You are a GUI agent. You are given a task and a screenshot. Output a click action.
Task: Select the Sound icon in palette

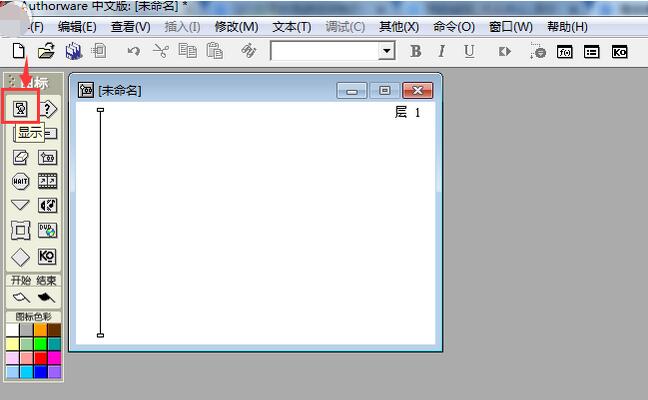pos(48,205)
